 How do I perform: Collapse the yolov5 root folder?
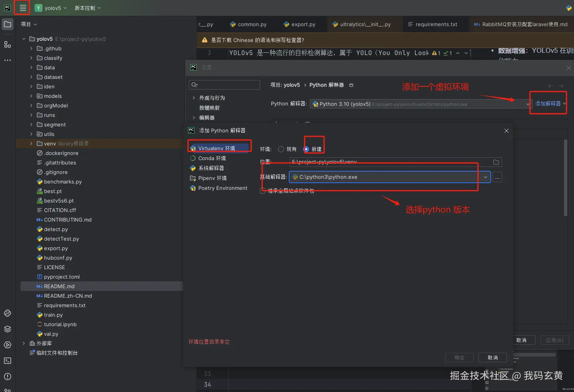click(24, 39)
